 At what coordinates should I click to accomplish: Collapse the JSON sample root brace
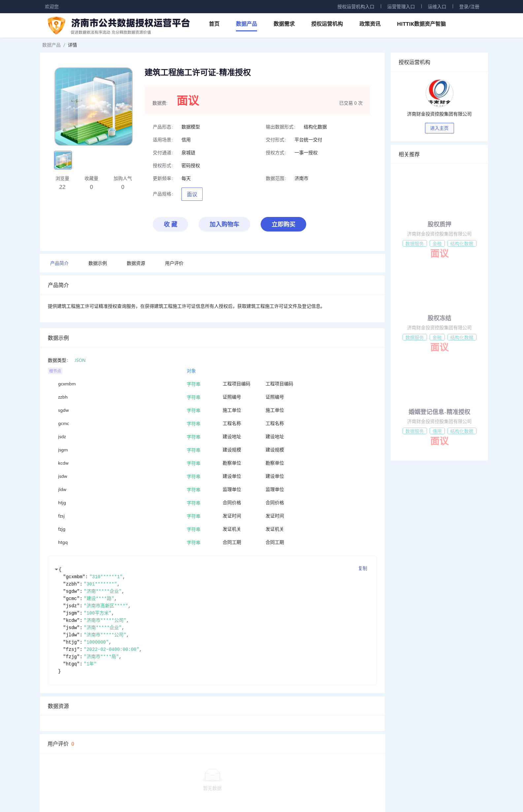pyautogui.click(x=56, y=569)
